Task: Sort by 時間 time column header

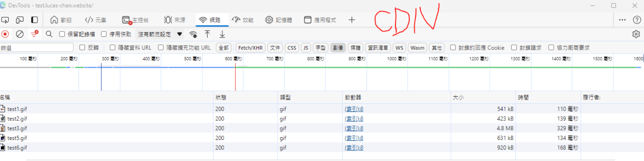Action: pyautogui.click(x=548, y=97)
